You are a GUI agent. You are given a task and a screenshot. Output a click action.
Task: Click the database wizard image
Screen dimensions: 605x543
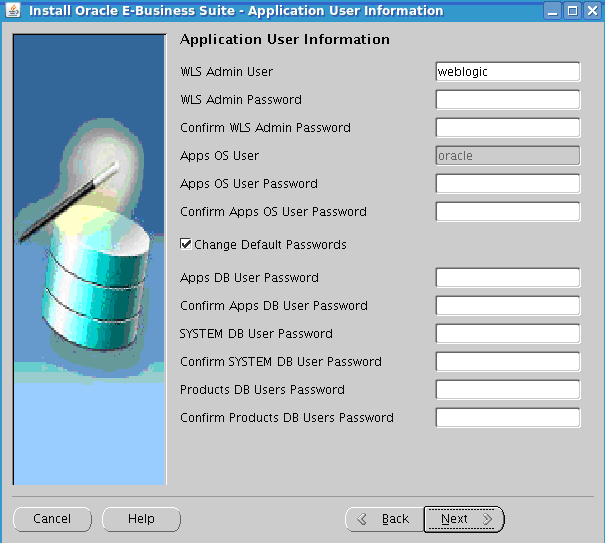coord(90,259)
